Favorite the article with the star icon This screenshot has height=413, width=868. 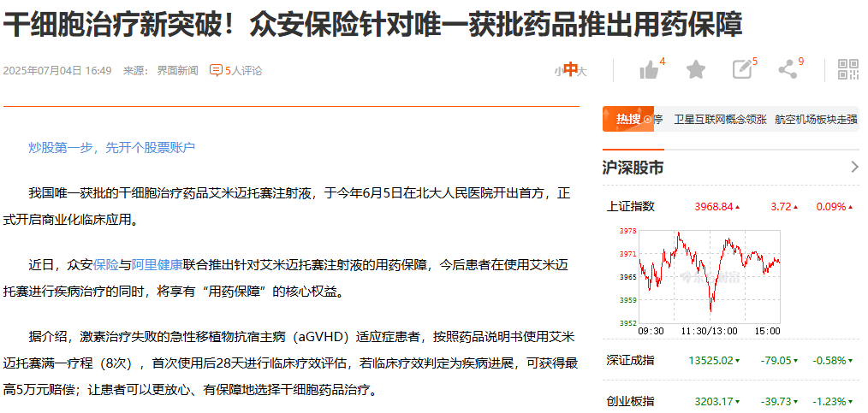(x=696, y=70)
